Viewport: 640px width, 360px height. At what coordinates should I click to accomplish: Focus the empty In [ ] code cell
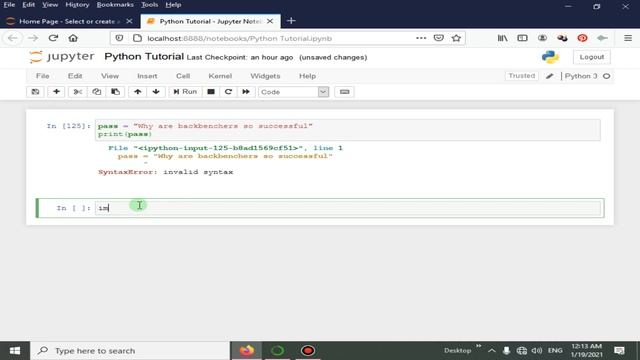[x=348, y=208]
